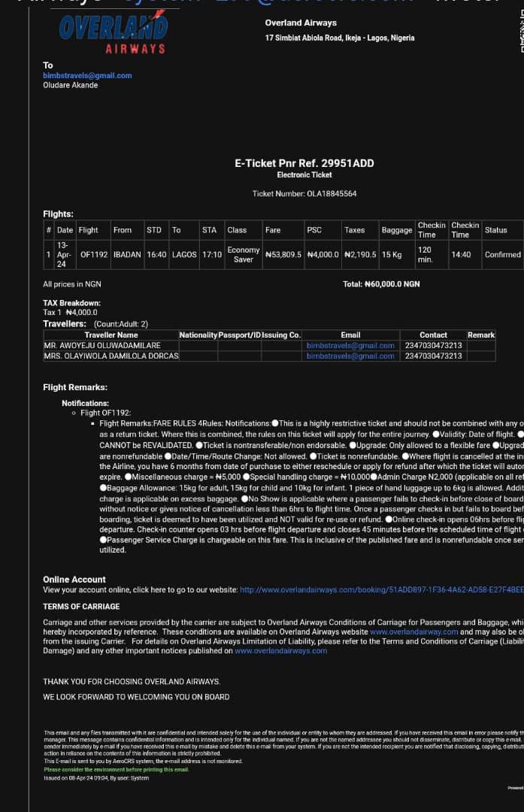524x812 pixels.
Task: Click the 120 min. checkin time cell
Action: pyautogui.click(x=432, y=255)
